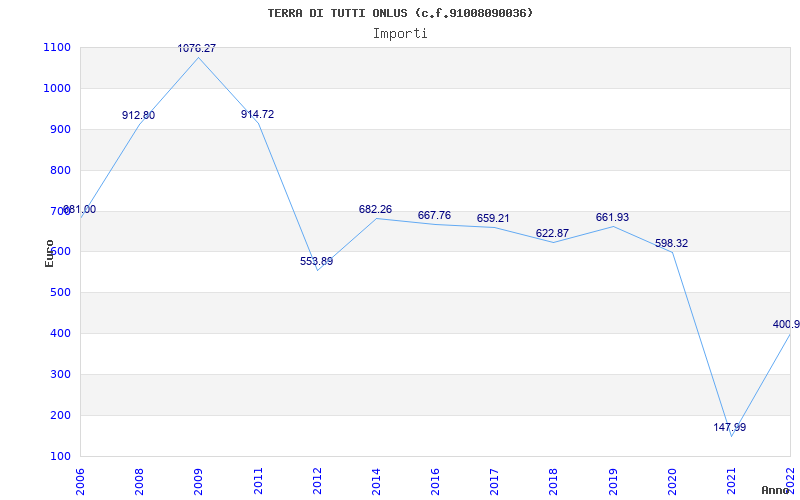
Task: Select the 553.89 data label
Action: (316, 261)
